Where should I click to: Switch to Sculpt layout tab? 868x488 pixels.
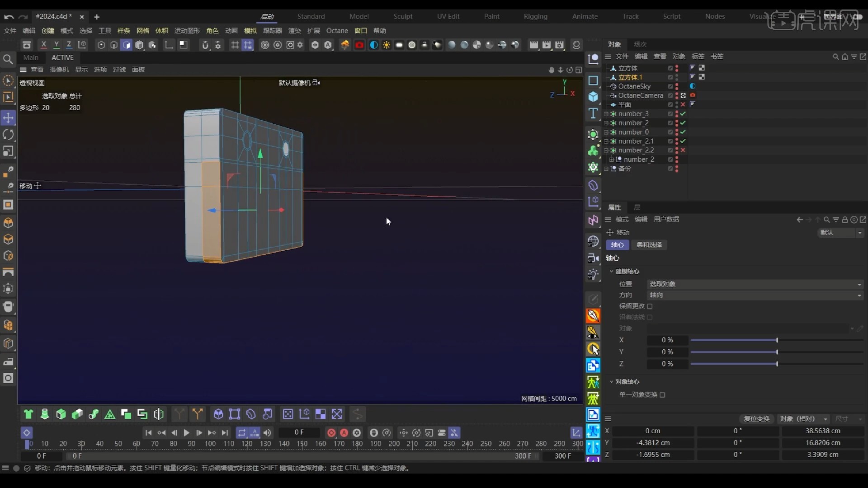pos(403,16)
